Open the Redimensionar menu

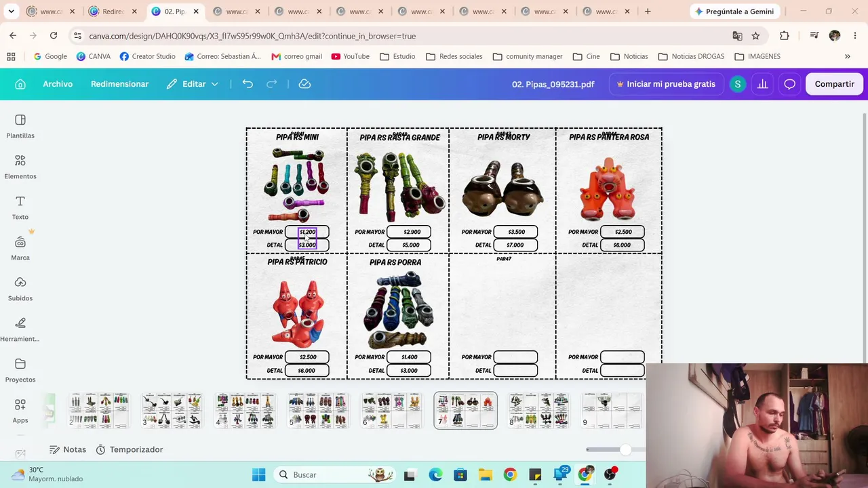point(119,84)
